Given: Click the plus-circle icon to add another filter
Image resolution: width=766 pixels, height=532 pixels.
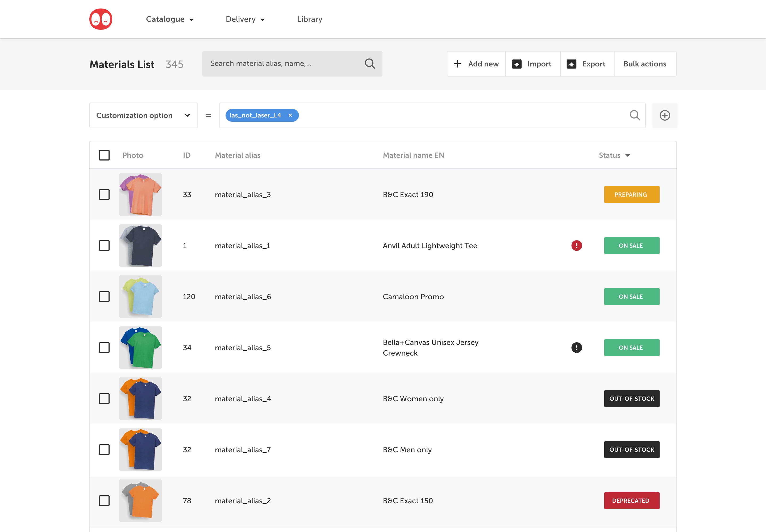Looking at the screenshot, I should (x=664, y=115).
